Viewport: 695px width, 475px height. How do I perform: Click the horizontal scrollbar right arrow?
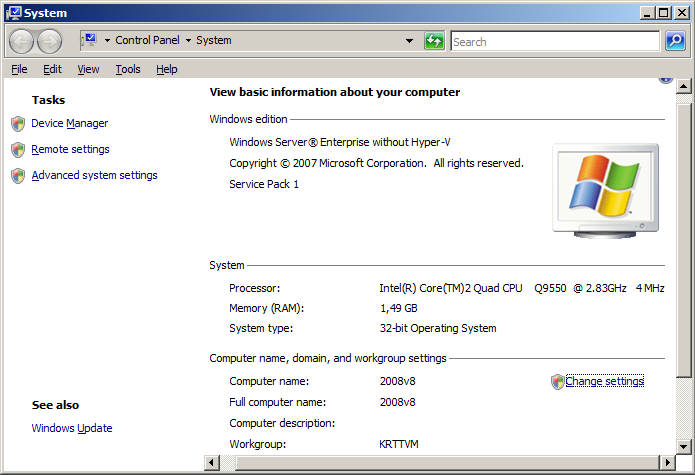click(x=668, y=463)
